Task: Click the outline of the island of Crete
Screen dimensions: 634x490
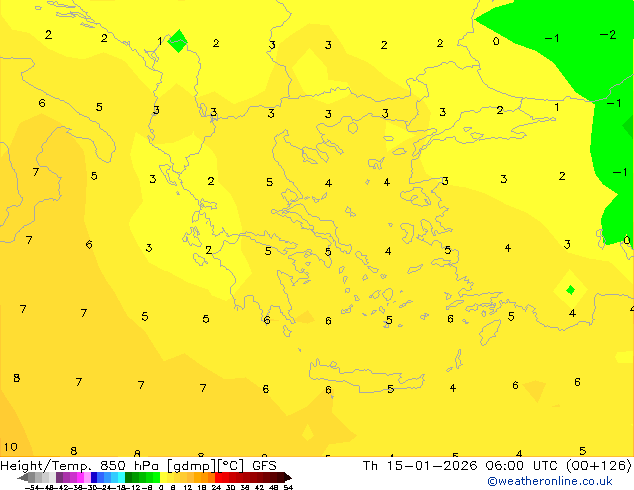Action: click(x=367, y=375)
